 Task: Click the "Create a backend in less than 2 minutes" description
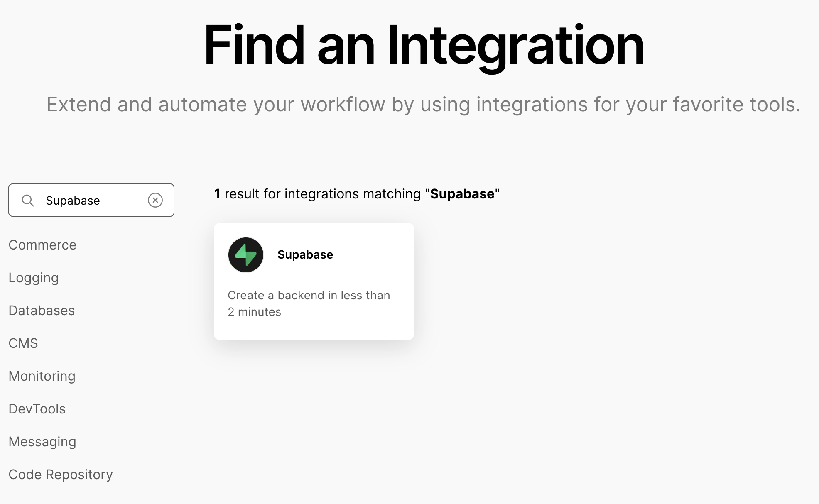pyautogui.click(x=309, y=303)
